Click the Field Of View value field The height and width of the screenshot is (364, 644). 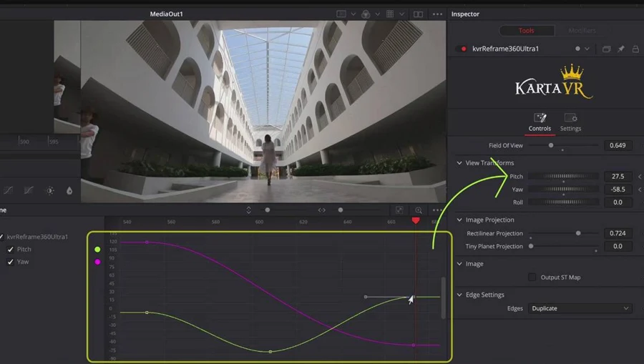(x=618, y=146)
